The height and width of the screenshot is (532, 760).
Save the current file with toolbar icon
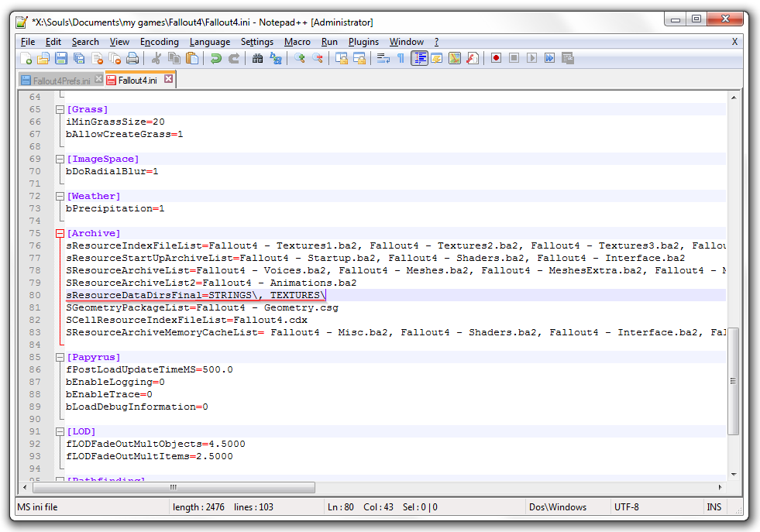[61, 59]
